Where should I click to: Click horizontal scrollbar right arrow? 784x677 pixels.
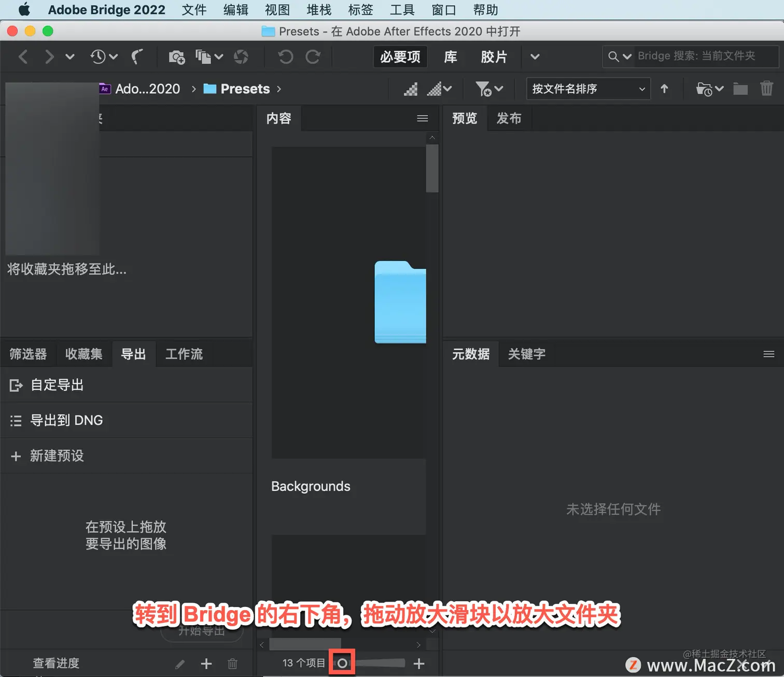pyautogui.click(x=418, y=644)
